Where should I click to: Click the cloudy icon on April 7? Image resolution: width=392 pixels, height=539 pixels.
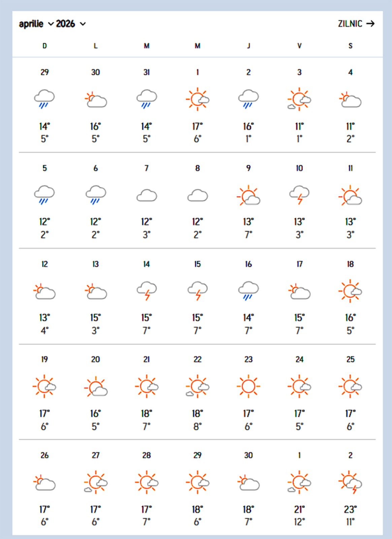coord(146,195)
